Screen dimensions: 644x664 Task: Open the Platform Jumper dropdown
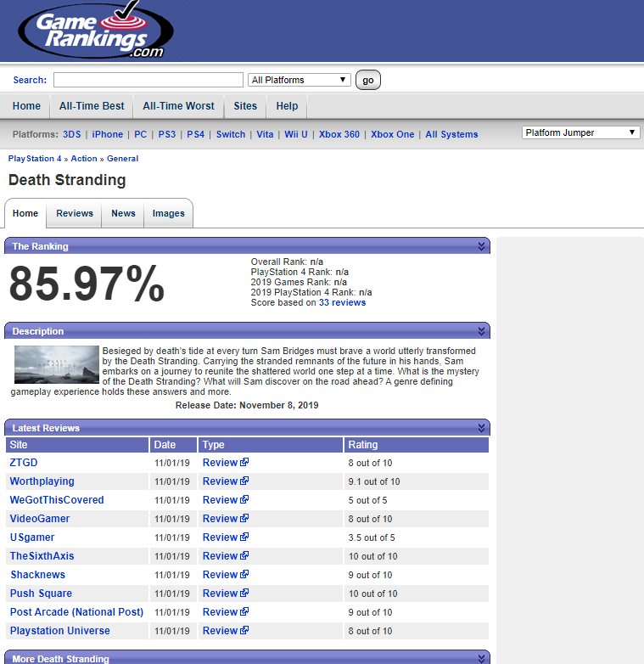coord(580,132)
